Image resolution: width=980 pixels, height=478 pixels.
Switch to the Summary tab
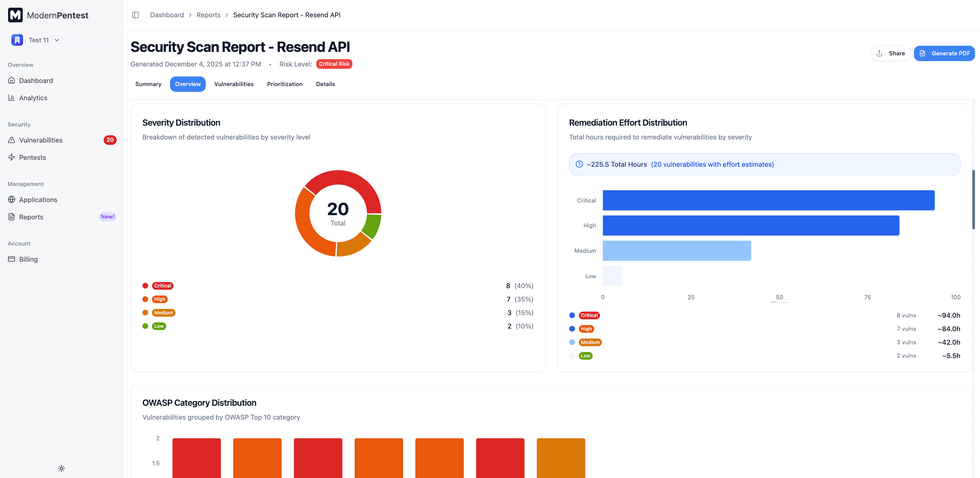[148, 84]
